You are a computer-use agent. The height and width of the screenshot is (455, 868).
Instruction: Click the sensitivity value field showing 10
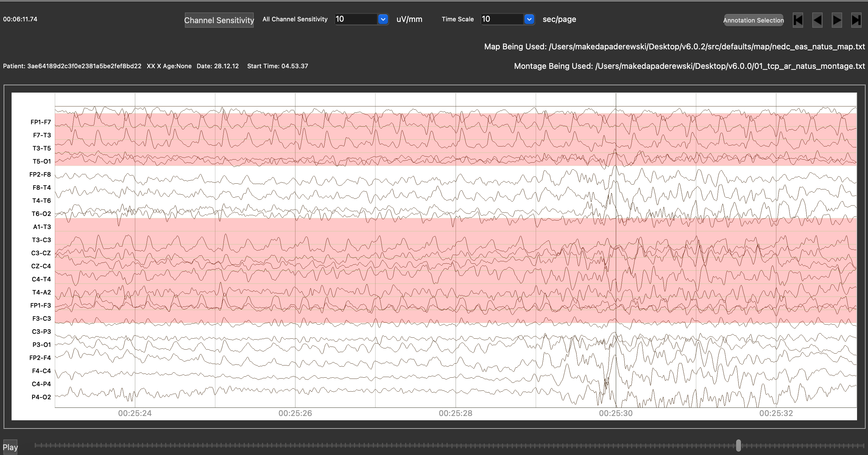point(355,19)
